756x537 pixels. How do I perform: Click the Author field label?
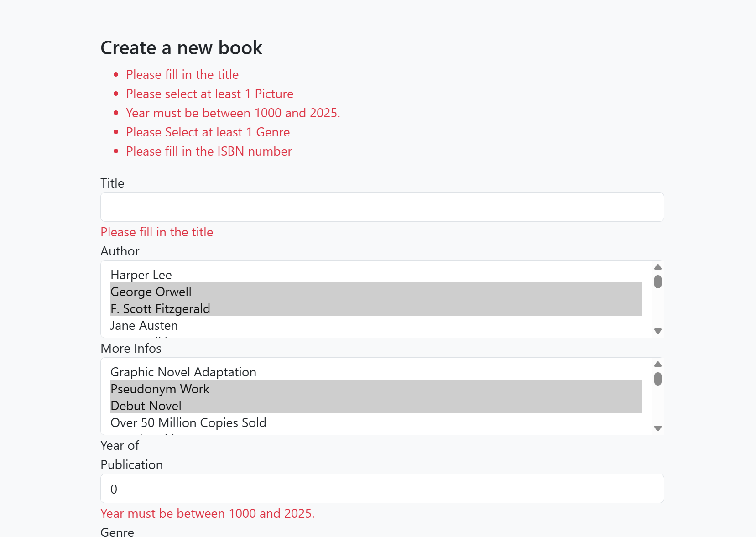click(120, 251)
